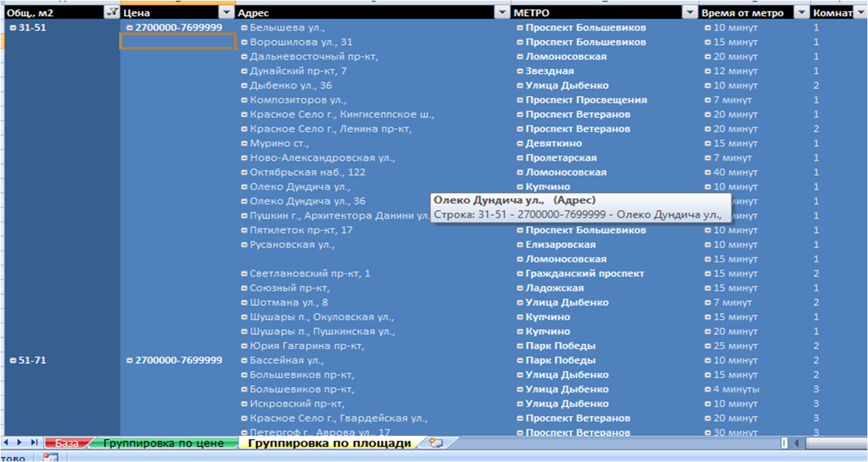Collapse the 51-71 area group

tap(13, 360)
